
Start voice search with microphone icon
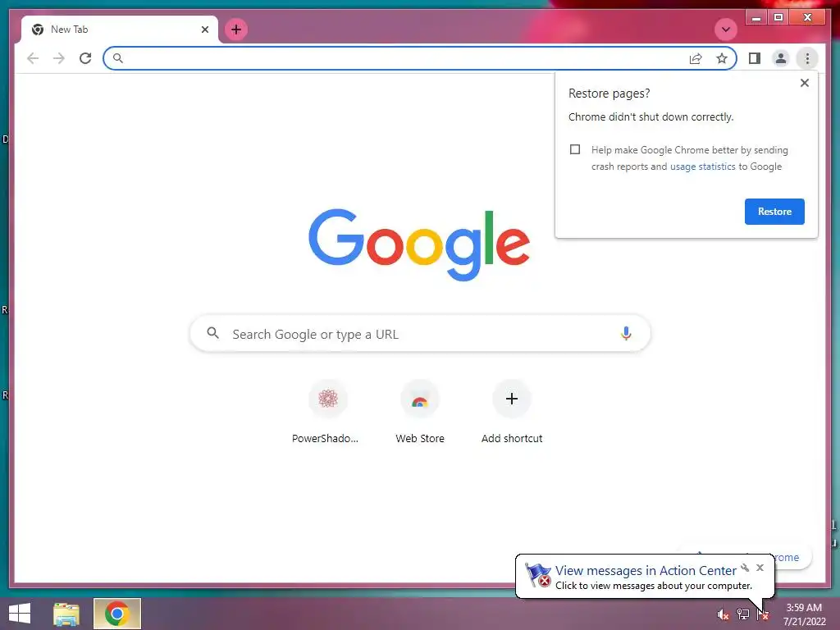pyautogui.click(x=625, y=333)
